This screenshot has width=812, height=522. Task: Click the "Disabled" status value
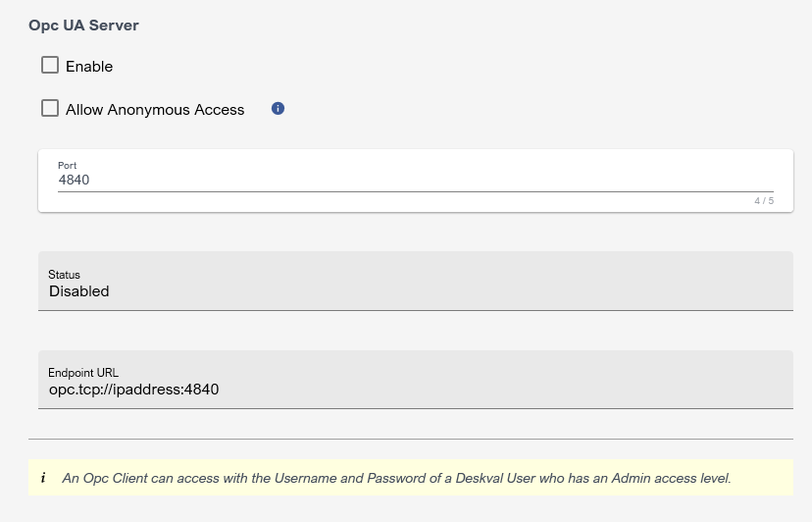[x=79, y=291]
